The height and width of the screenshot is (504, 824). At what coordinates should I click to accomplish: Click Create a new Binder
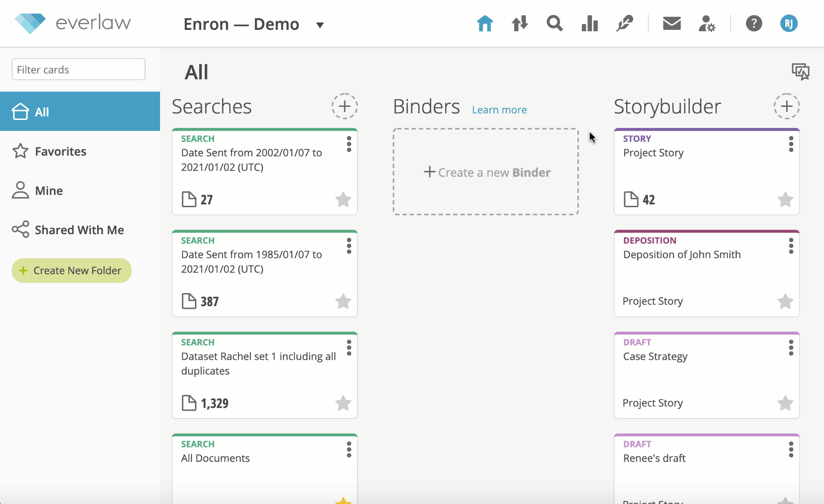tap(486, 172)
